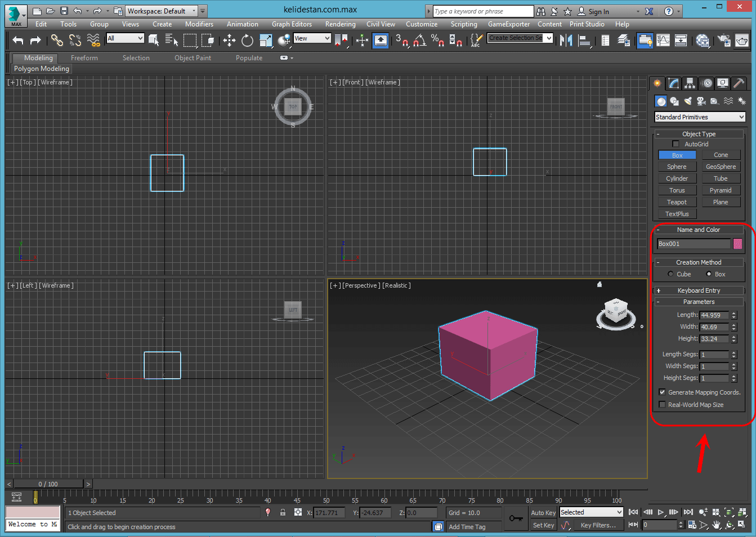Click the Cylinder primitive button
This screenshot has width=756, height=537.
(x=677, y=178)
